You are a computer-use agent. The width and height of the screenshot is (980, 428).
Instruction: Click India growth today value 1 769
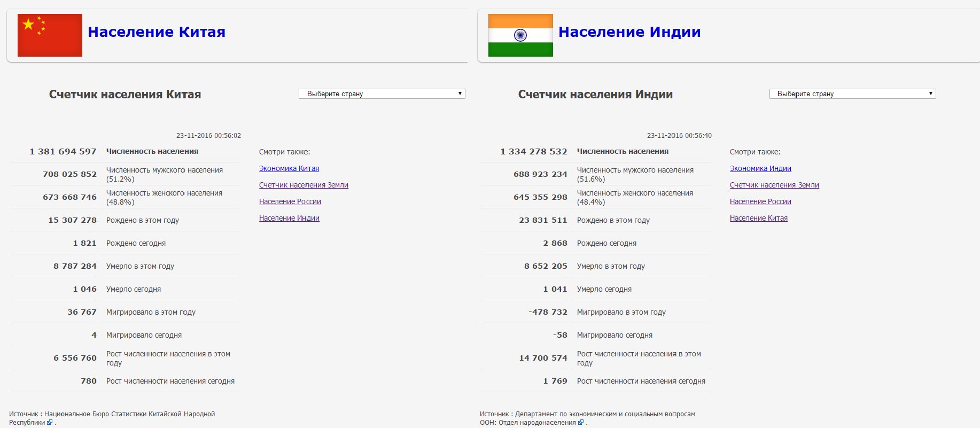coord(555,381)
